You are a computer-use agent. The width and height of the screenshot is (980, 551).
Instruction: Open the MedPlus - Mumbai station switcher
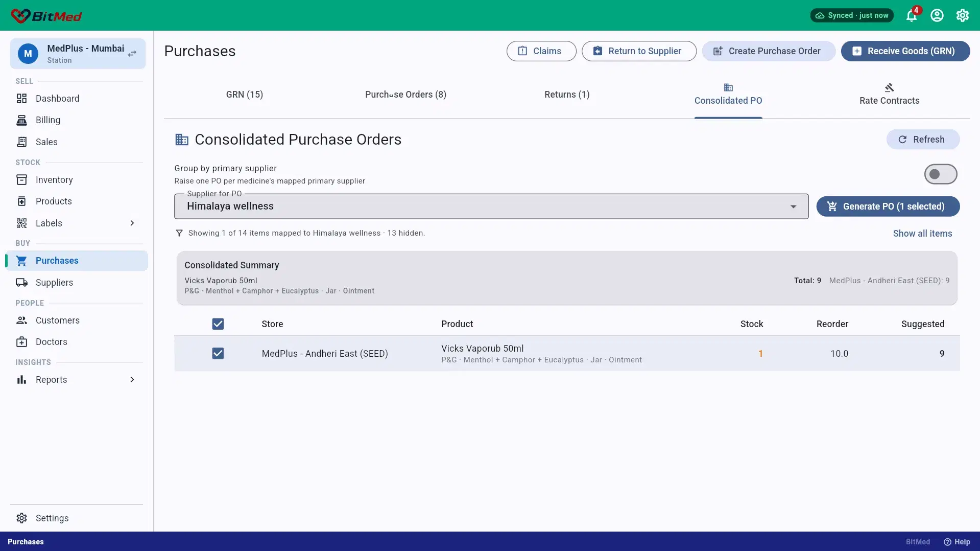[78, 54]
